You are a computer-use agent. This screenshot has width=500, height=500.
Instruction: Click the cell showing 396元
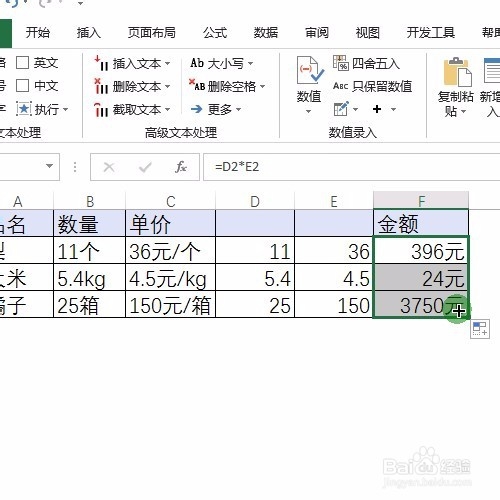pos(421,250)
